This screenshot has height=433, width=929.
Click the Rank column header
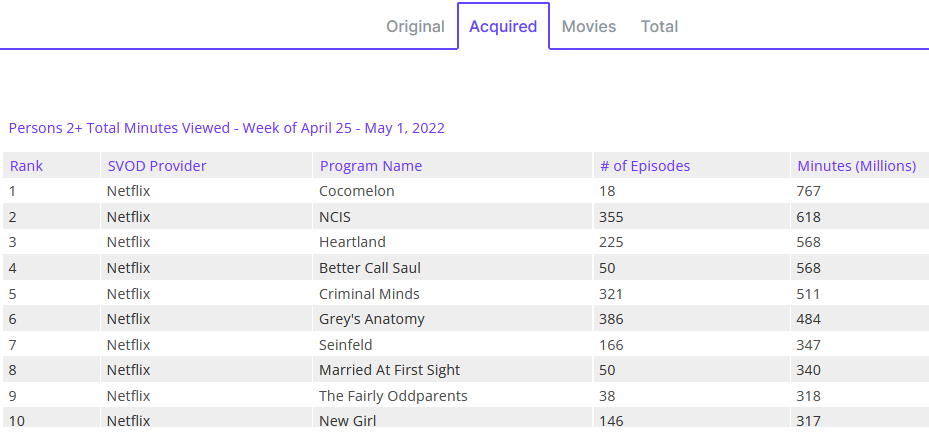[x=27, y=166]
